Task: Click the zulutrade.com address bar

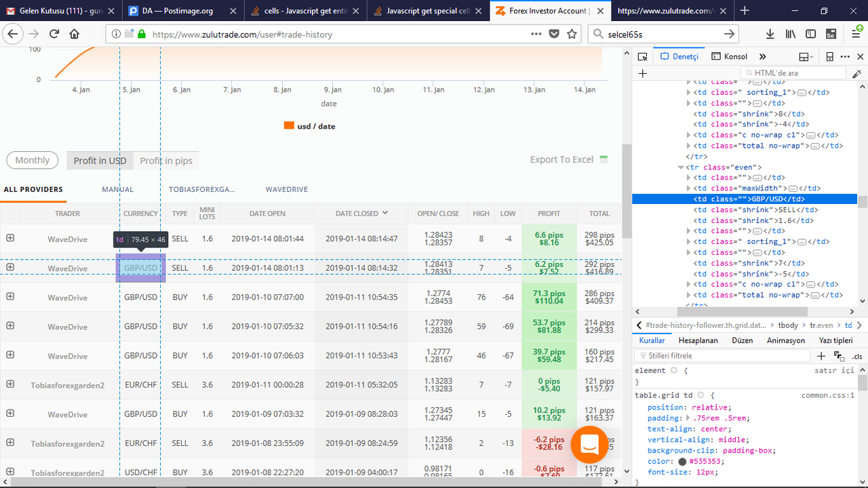Action: click(x=339, y=34)
